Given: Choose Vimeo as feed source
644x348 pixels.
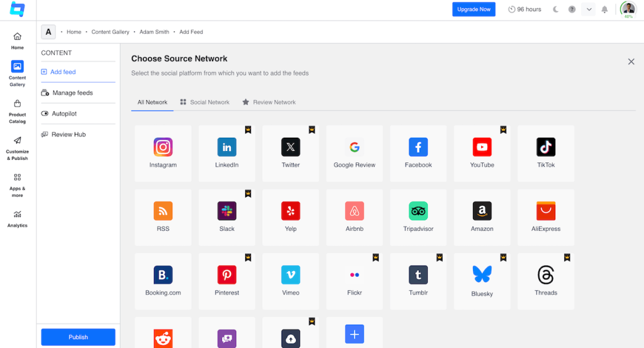Looking at the screenshot, I should (x=291, y=281).
